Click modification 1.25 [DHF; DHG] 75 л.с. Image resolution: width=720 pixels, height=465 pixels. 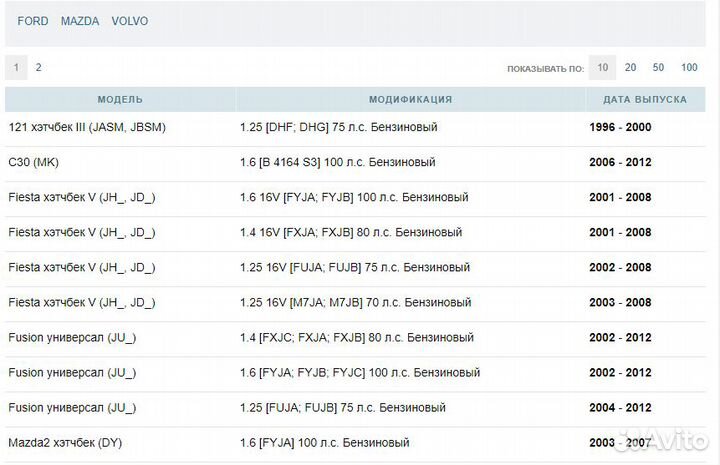[338, 127]
